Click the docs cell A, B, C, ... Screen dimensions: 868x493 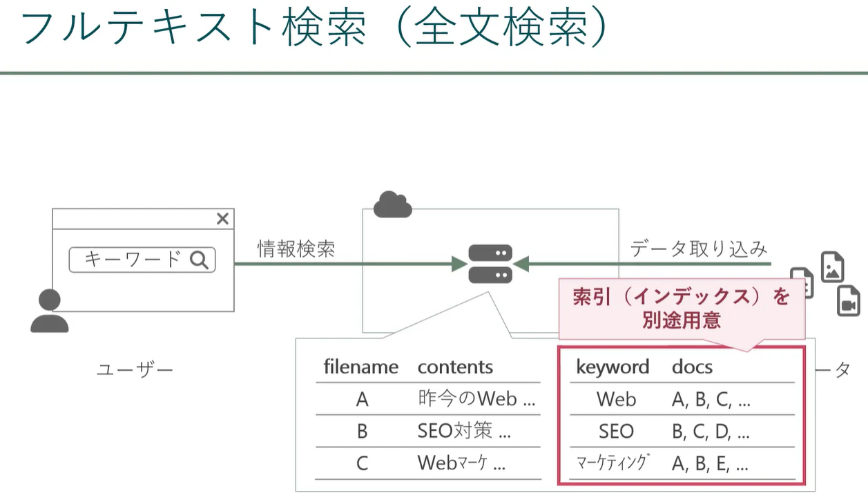tap(711, 399)
